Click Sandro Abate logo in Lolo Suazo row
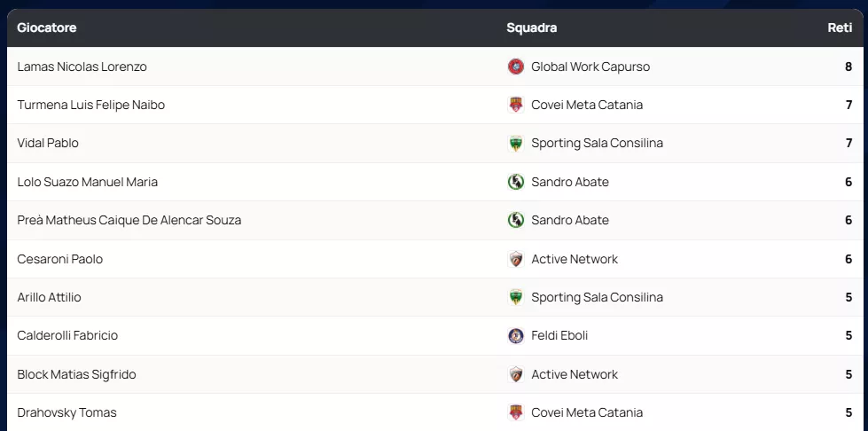This screenshot has height=431, width=868. 515,182
